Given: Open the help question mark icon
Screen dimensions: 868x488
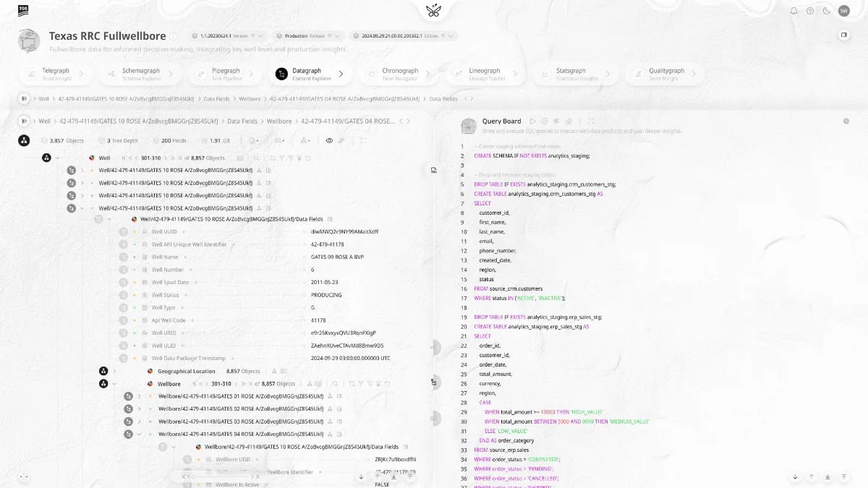Looking at the screenshot, I should click(x=810, y=11).
